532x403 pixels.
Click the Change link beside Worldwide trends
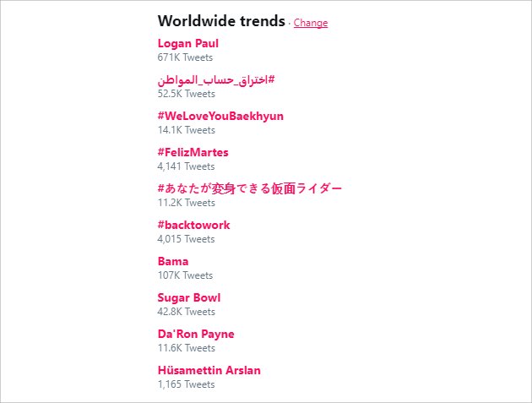[x=311, y=23]
